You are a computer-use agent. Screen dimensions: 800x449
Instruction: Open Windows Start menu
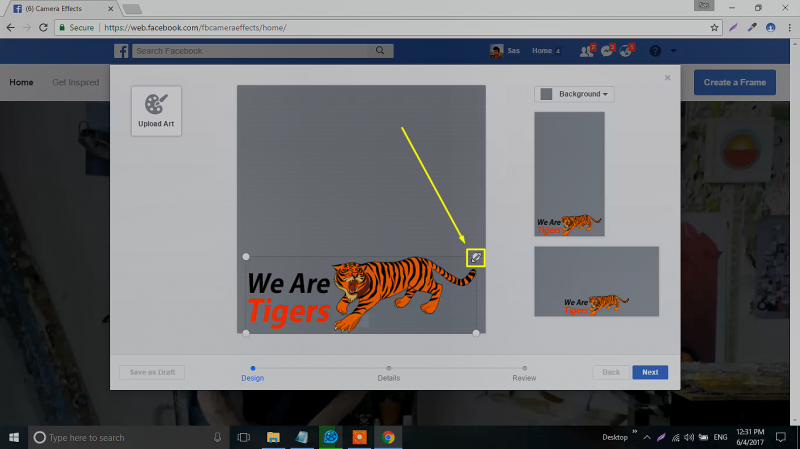[14, 437]
